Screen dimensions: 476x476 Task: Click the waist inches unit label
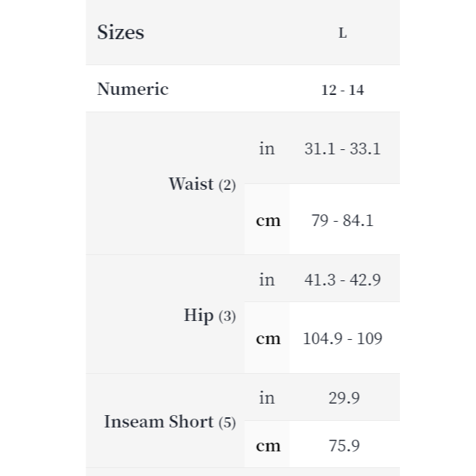pyautogui.click(x=267, y=149)
